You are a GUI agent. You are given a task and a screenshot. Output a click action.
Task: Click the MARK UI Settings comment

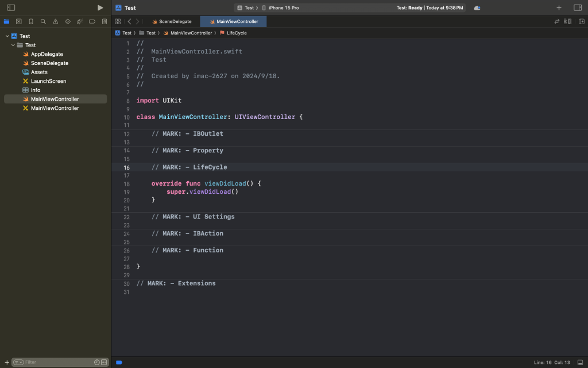[193, 217]
